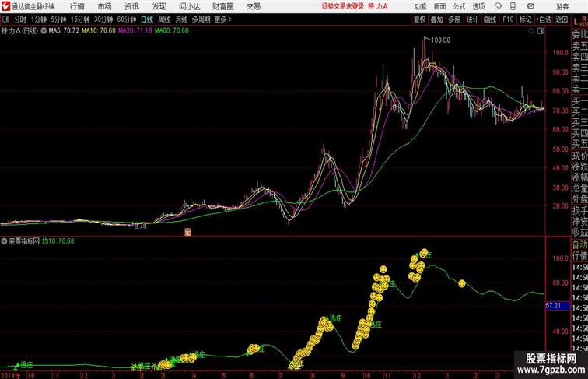
Task: Open the 公式 formula menu
Action: click(x=459, y=6)
